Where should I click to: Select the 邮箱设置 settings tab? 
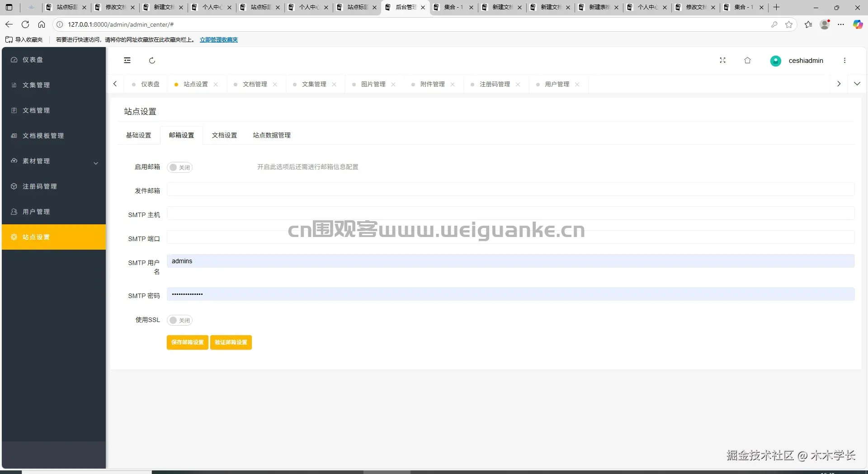(x=181, y=135)
